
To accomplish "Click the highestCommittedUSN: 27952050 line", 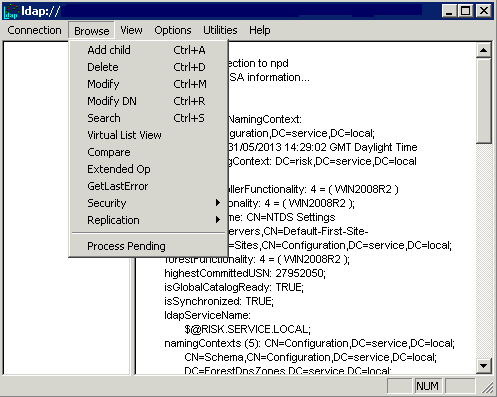I will click(245, 273).
